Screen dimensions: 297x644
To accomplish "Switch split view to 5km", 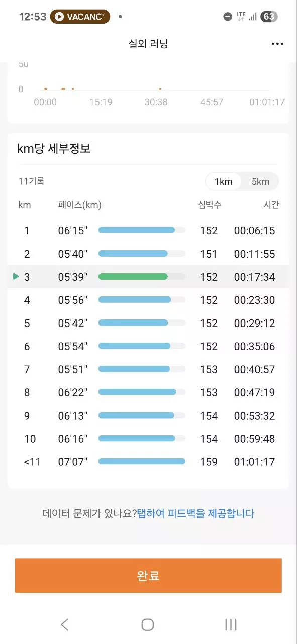I will (x=260, y=182).
